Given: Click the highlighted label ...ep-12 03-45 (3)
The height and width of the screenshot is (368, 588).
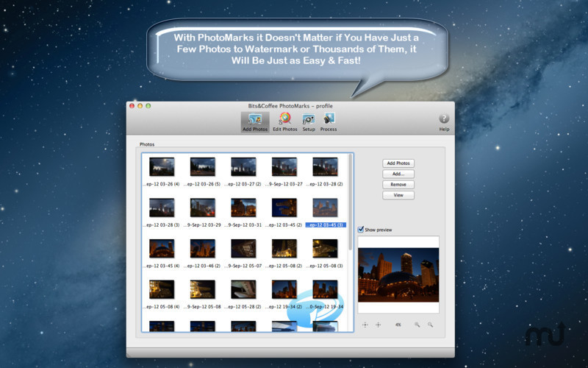Looking at the screenshot, I should [x=326, y=225].
